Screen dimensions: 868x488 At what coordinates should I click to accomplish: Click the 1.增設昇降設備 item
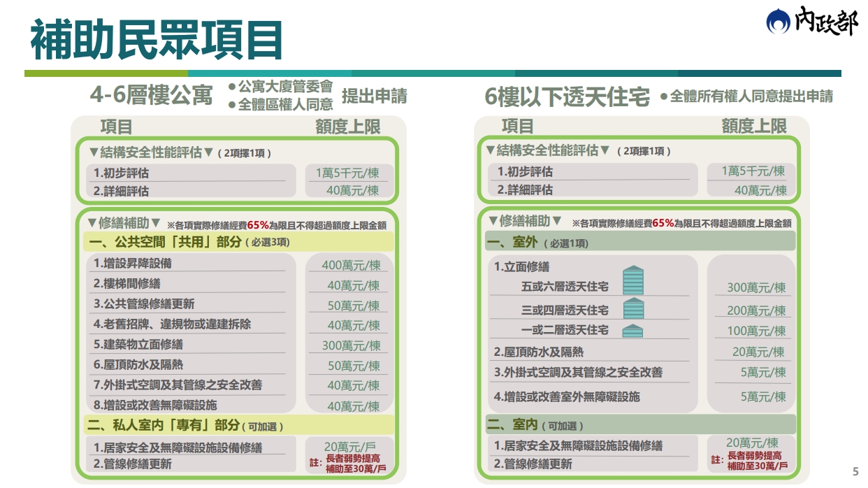pyautogui.click(x=133, y=264)
